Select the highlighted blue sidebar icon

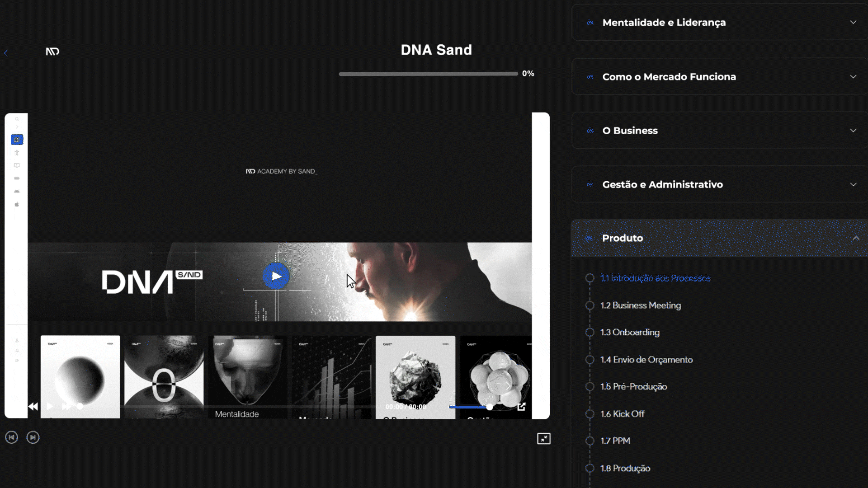tap(17, 140)
